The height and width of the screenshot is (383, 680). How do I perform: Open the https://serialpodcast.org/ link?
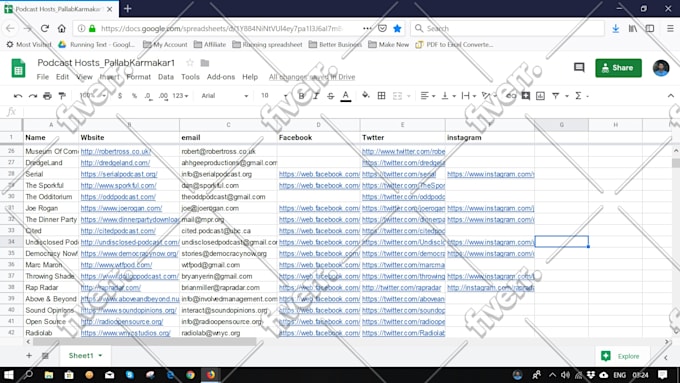pos(119,174)
